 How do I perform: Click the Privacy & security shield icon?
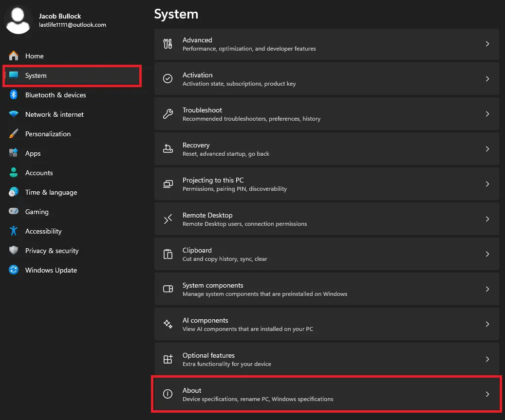coord(14,251)
